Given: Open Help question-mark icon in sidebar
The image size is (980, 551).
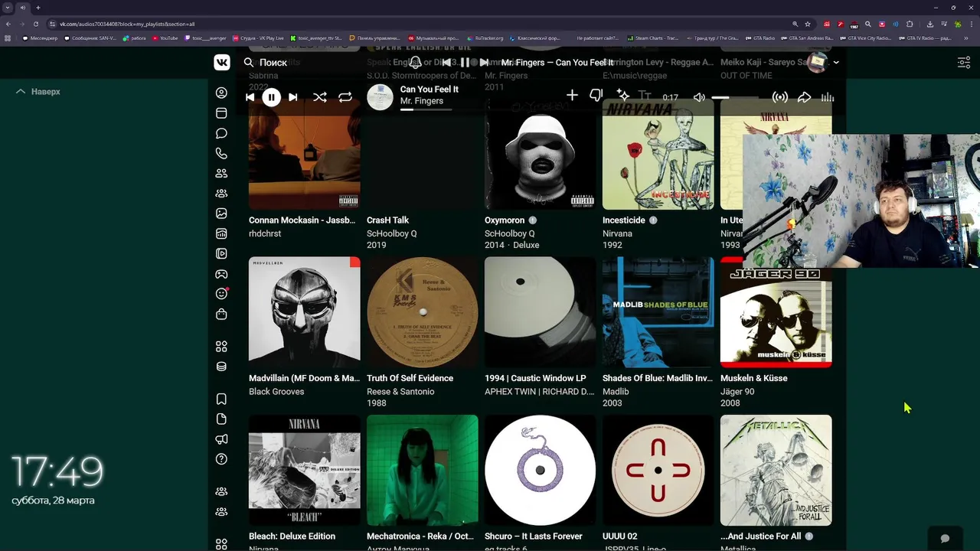Looking at the screenshot, I should 221,459.
